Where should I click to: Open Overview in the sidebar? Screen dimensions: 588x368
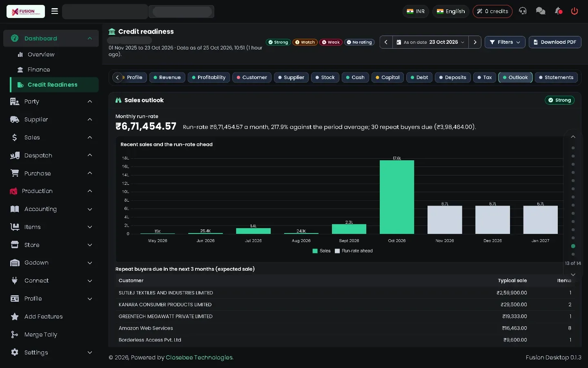click(x=41, y=54)
